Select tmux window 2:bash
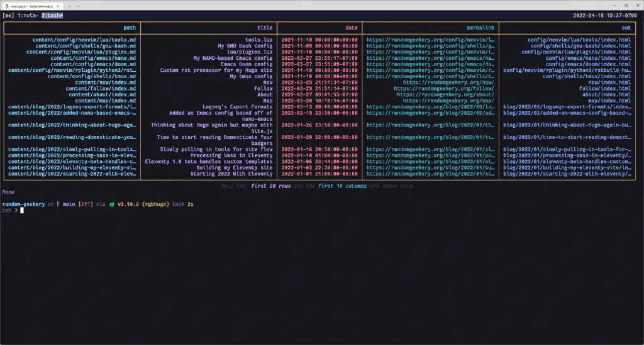 52,16
